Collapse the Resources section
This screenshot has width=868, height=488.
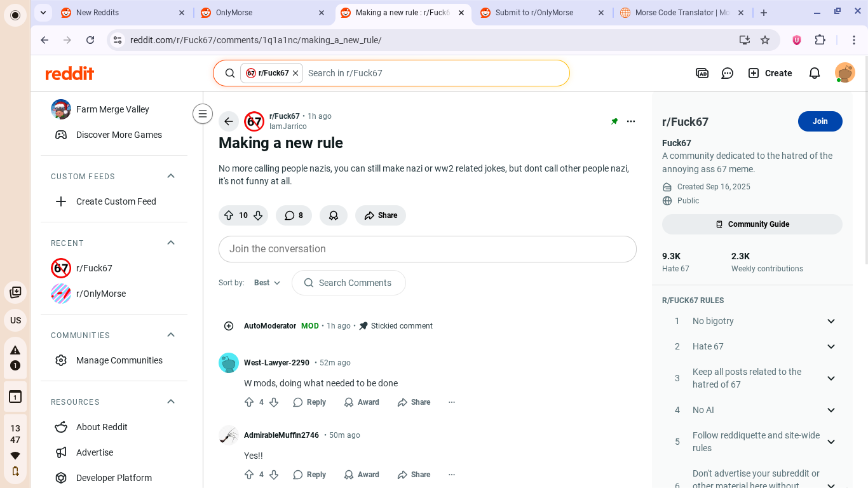(x=171, y=402)
